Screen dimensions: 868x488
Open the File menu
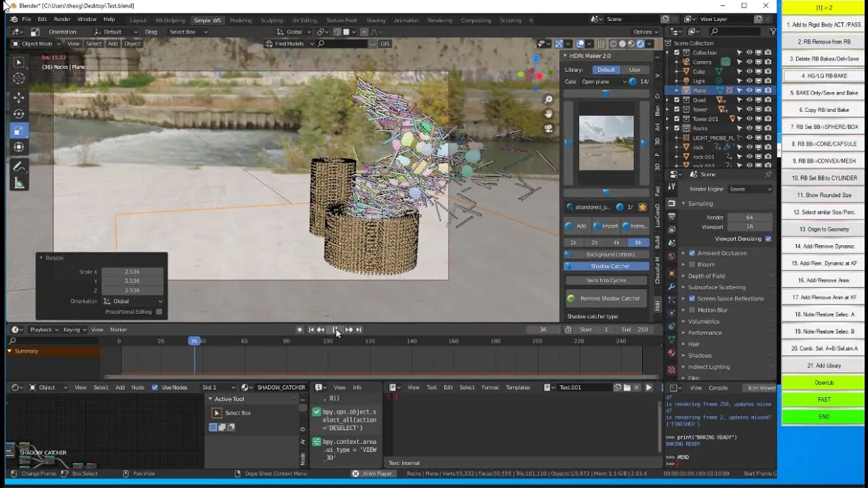[26, 20]
